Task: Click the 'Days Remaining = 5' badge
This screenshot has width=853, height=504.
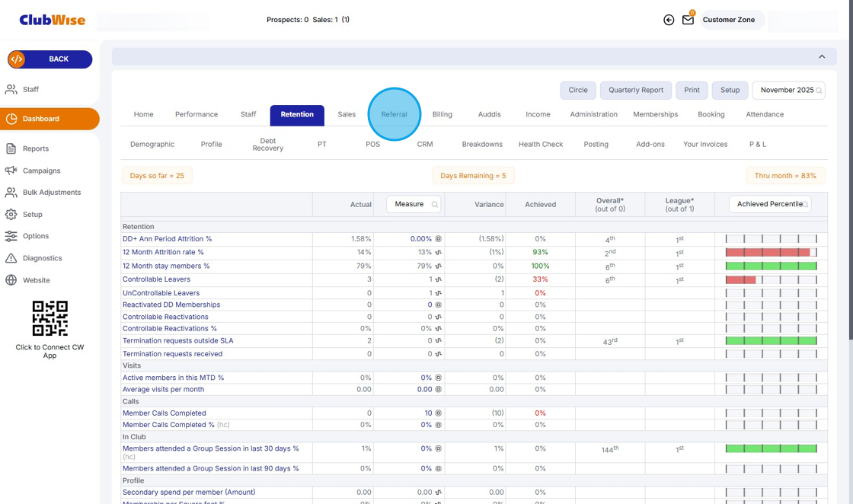Action: (473, 176)
